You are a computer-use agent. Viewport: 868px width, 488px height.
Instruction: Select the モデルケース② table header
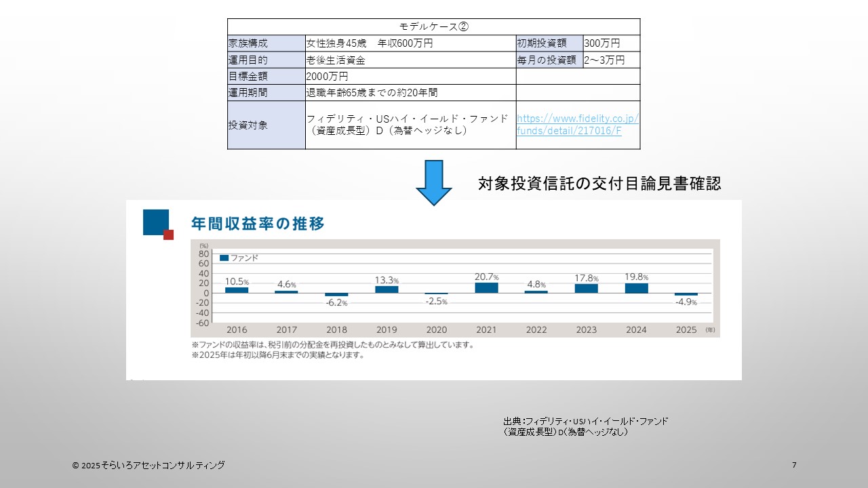433,27
